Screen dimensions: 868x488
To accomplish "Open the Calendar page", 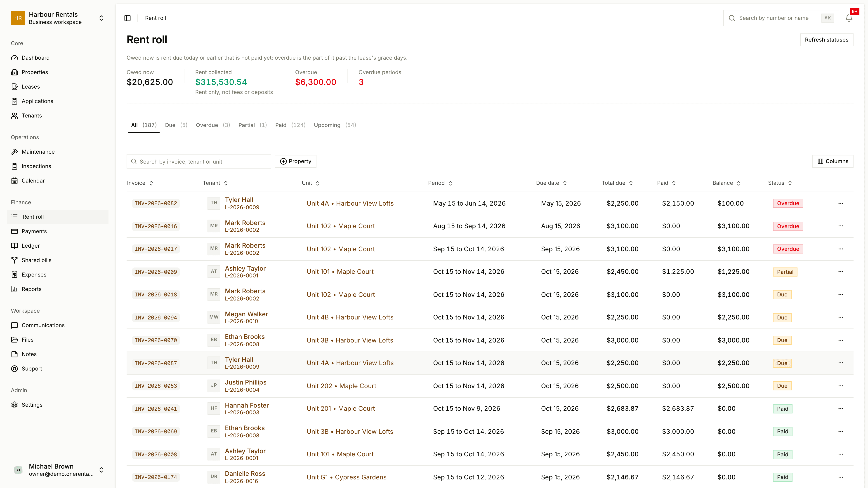I will pos(58,181).
